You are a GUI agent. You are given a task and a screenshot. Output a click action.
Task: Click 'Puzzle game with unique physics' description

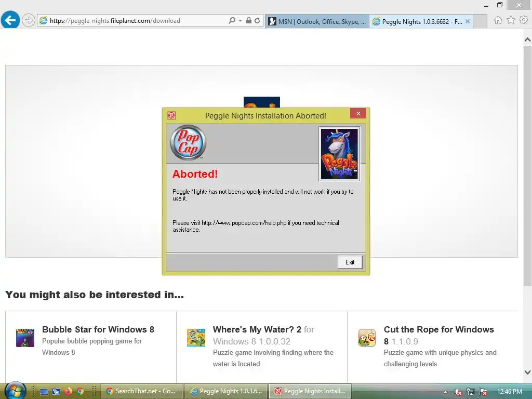point(440,358)
